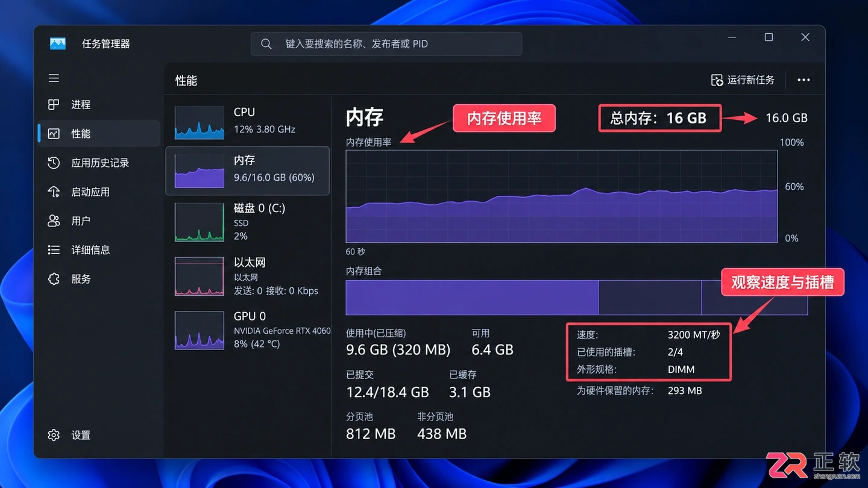Go to 应用历史记录
Screen dimensions: 868x488
(x=99, y=163)
